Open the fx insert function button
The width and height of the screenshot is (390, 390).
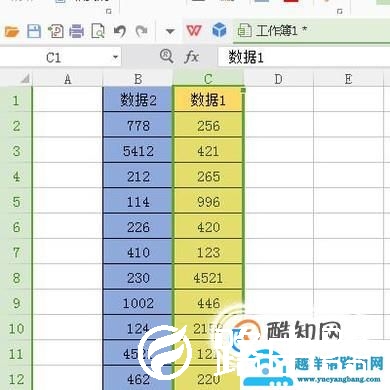click(x=191, y=57)
